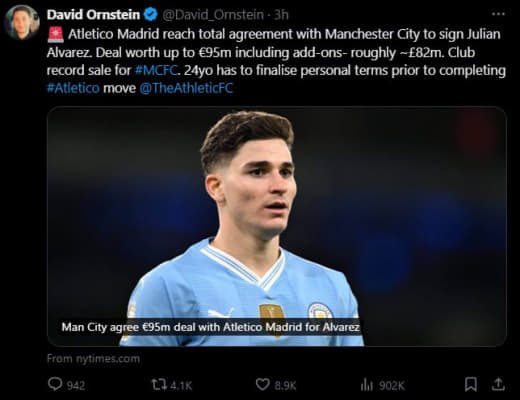Share the tweet with the upload icon
520x400 pixels.
click(498, 384)
